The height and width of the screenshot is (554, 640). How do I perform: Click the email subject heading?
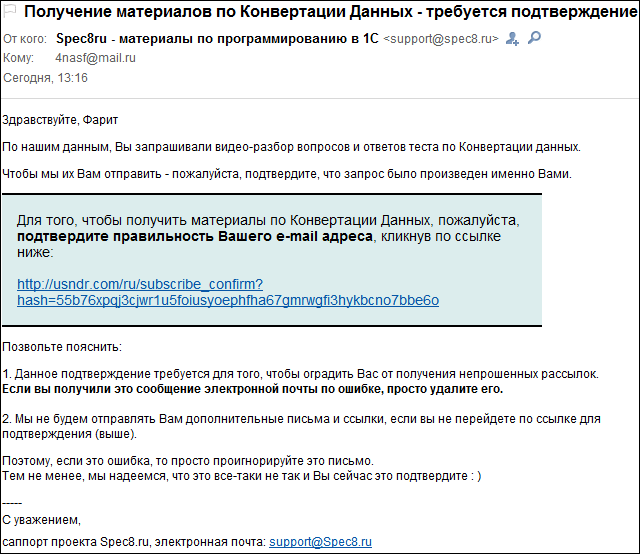[330, 11]
